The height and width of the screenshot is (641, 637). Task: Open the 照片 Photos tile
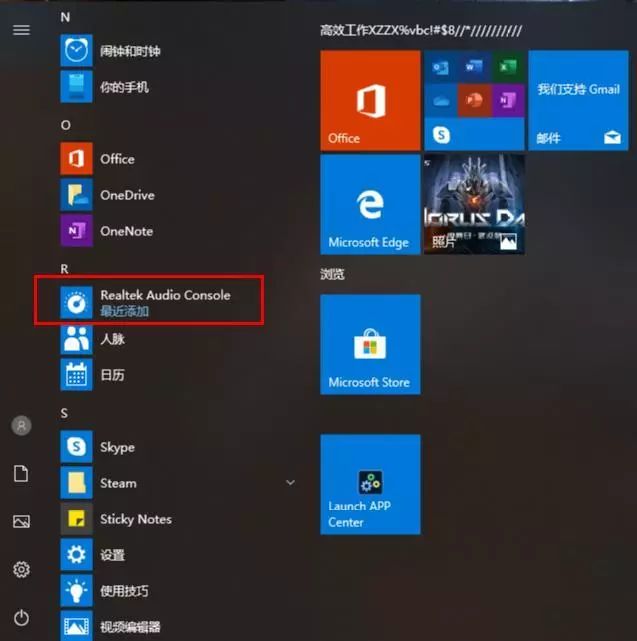pos(474,204)
